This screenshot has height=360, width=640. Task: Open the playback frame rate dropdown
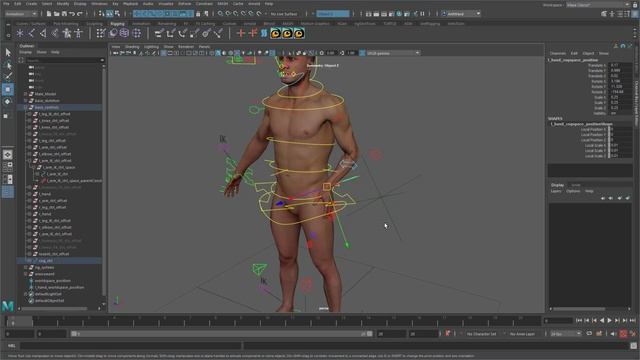(565, 334)
